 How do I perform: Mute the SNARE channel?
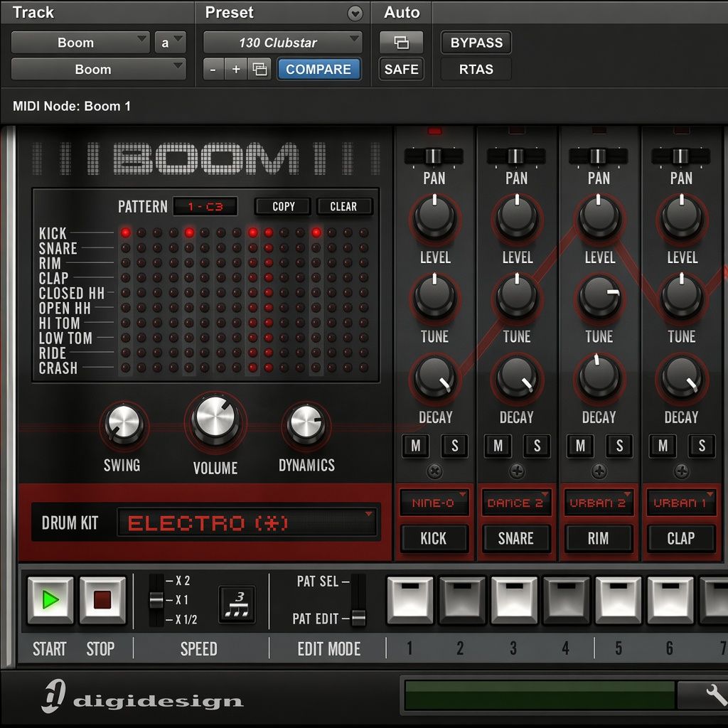coord(498,446)
